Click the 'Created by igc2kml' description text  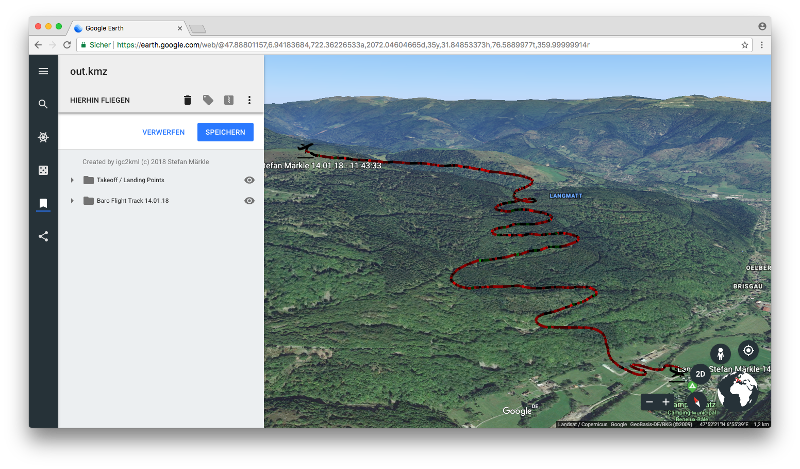[146, 162]
